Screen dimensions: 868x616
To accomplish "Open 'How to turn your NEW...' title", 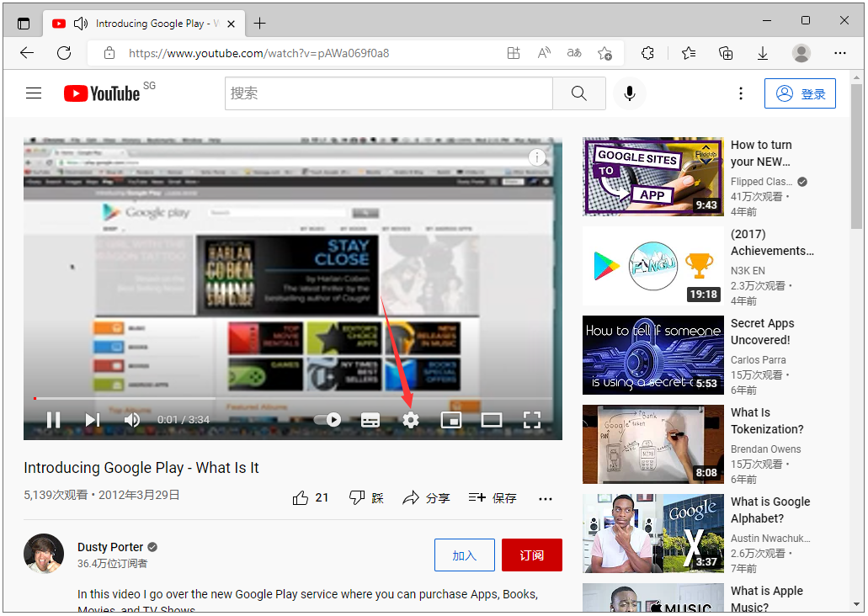I will point(761,153).
